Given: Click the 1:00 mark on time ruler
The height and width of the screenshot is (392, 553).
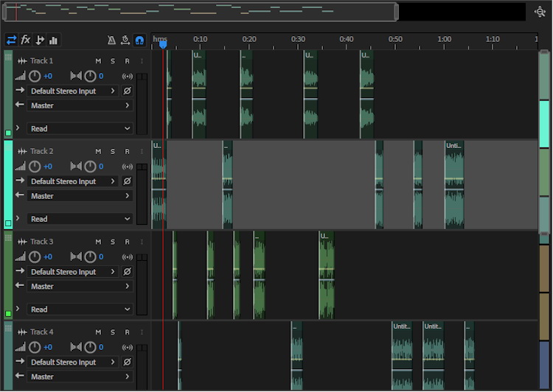Looking at the screenshot, I should 444,39.
